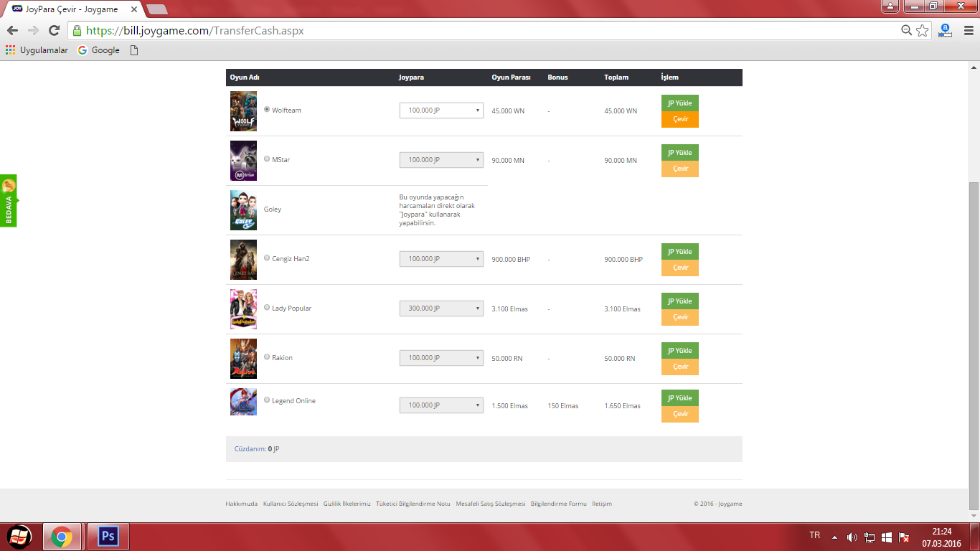Bookmark this page with the star icon

pos(923,30)
